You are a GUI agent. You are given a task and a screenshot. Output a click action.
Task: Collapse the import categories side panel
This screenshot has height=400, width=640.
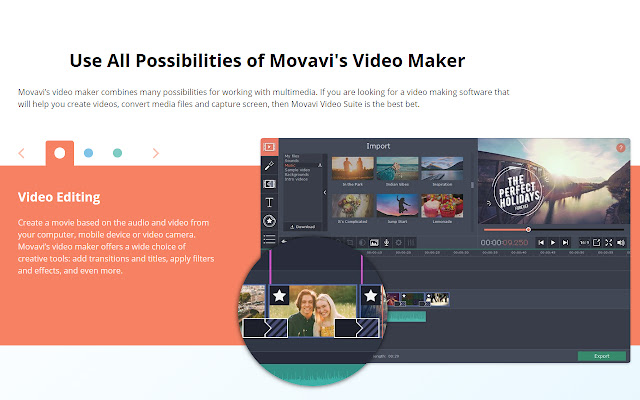(325, 192)
